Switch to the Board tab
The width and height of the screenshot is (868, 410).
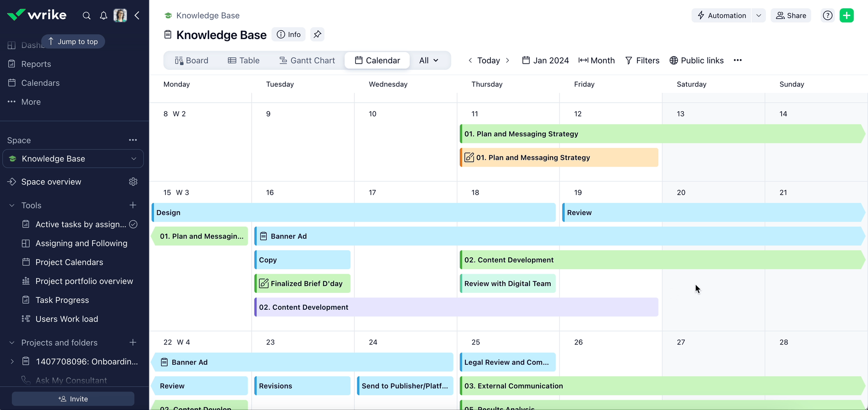pos(191,60)
